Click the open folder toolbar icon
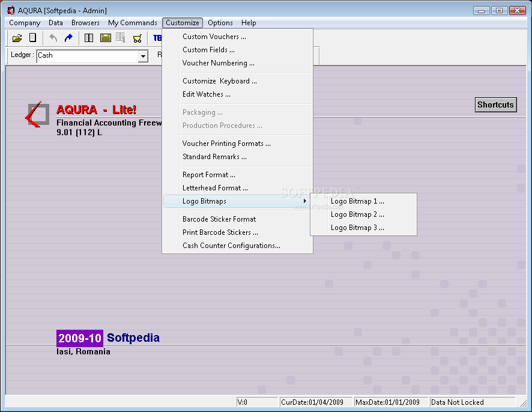The image size is (532, 412). 17,38
